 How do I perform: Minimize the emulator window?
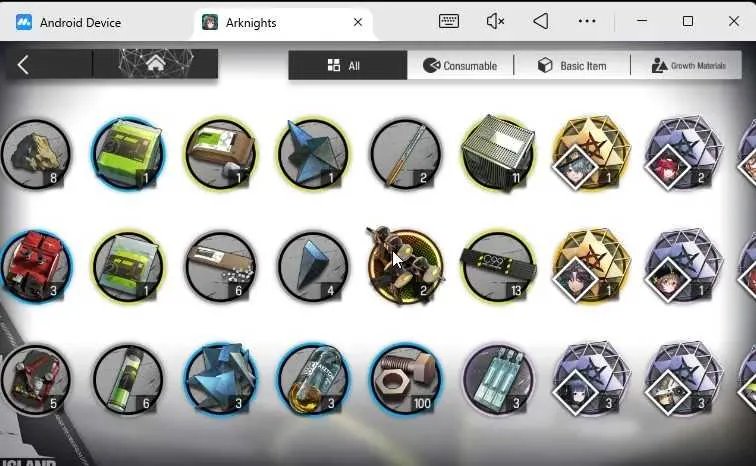tap(642, 21)
